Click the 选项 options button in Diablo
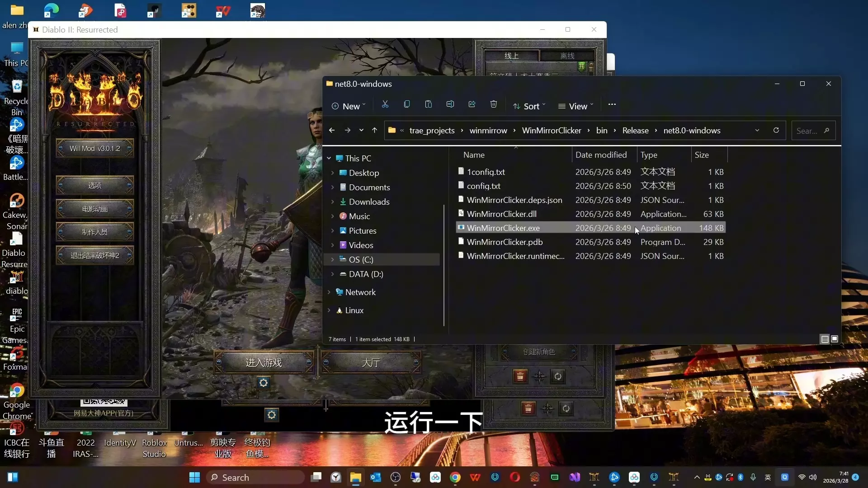 (x=94, y=185)
